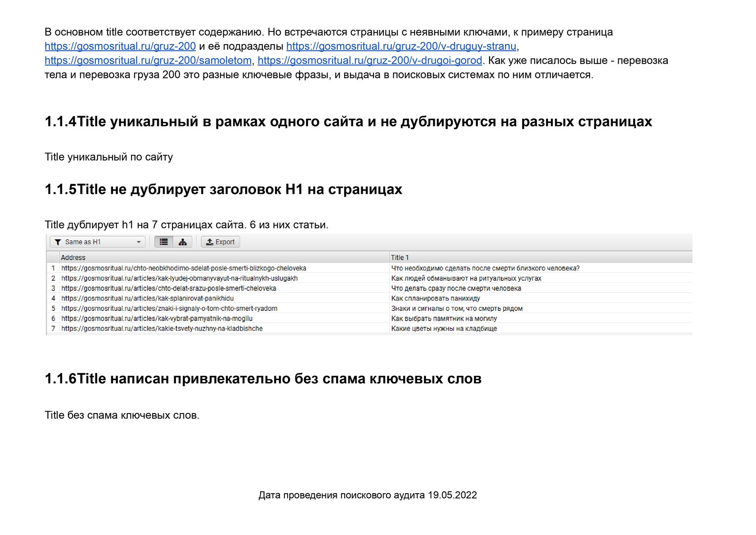Viewport: 756px width, 535px height.
Task: Click title 'Что необходимо сделать после смерти близкого человека?'
Action: click(x=486, y=268)
